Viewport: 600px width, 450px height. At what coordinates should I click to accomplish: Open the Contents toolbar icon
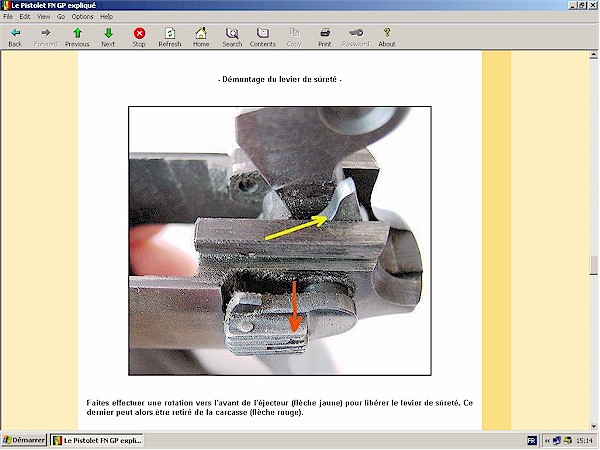[263, 37]
